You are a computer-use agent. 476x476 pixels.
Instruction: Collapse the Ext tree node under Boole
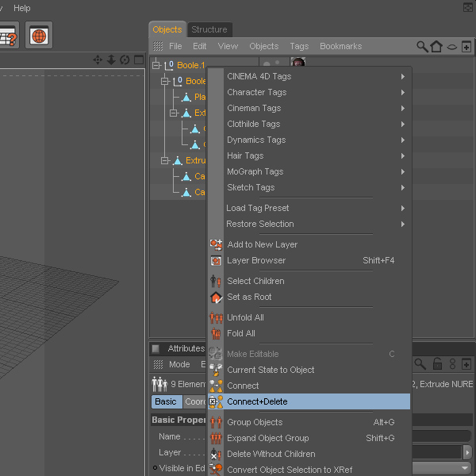[173, 113]
